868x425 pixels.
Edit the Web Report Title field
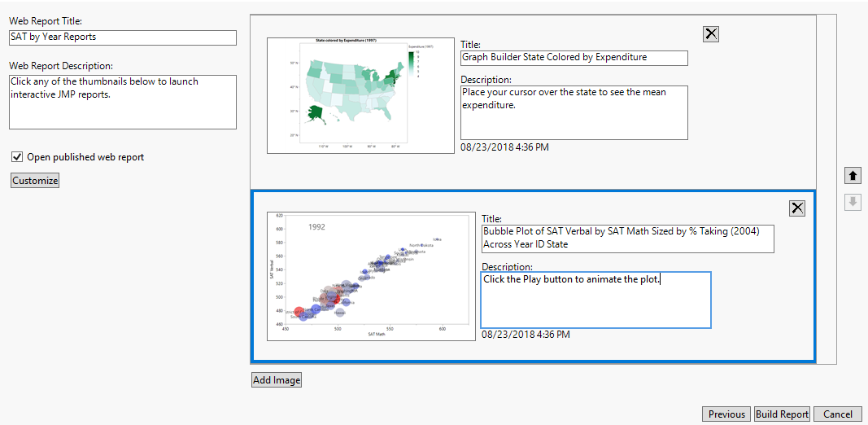point(122,37)
